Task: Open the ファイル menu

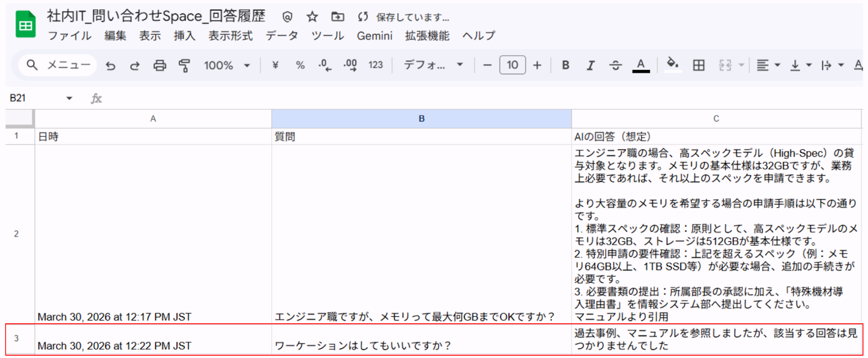Action: [69, 36]
